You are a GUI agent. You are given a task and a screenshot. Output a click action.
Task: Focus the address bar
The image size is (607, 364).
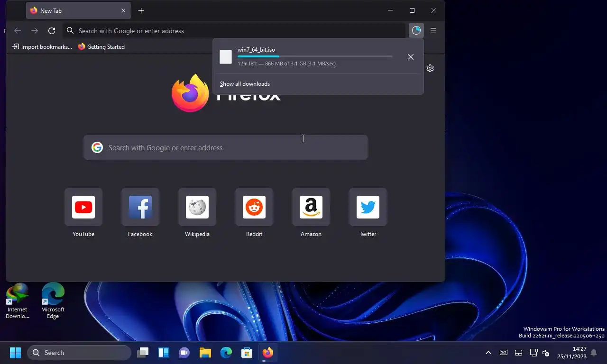(234, 31)
